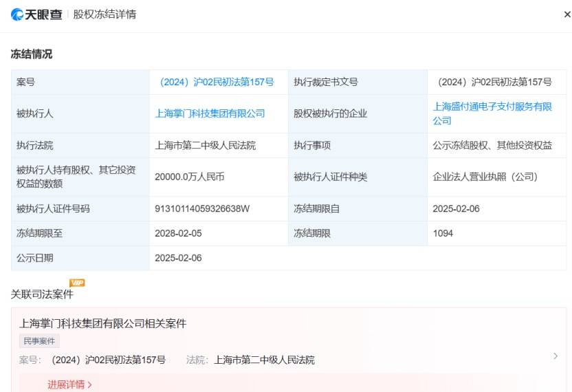572x392 pixels.
Task: Open 上海盛付通电子支付服务有限公司 company link
Action: coord(492,113)
